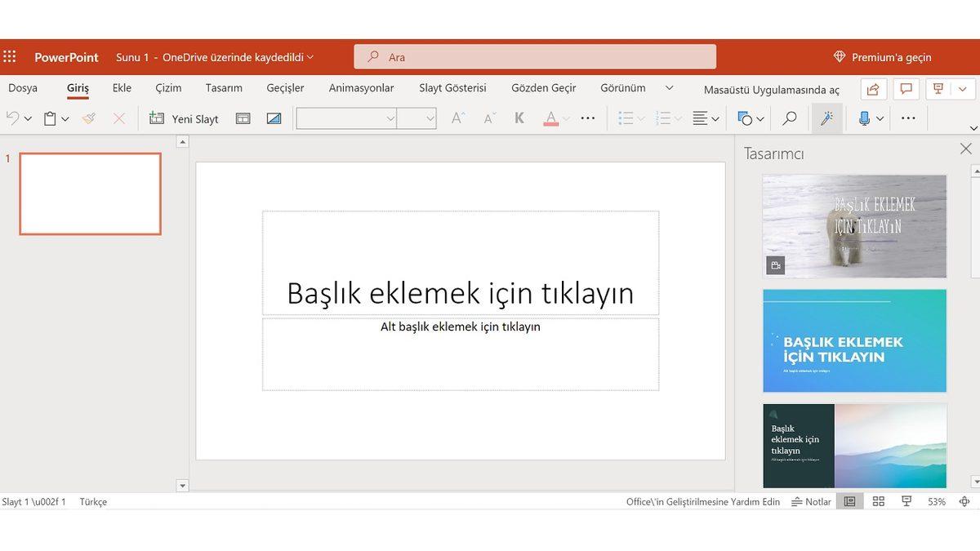980x551 pixels.
Task: Toggle Normal view in the status bar
Action: pyautogui.click(x=849, y=501)
